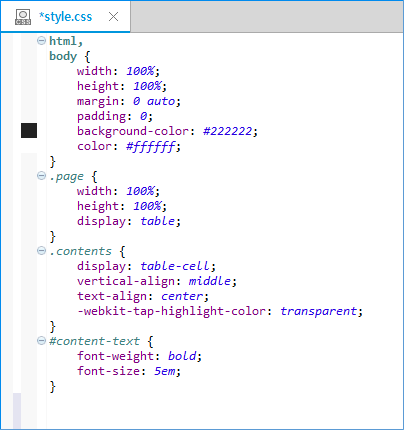Click 'width: 100%' under html, body
Viewport: 404px width, 430px height.
pos(118,71)
